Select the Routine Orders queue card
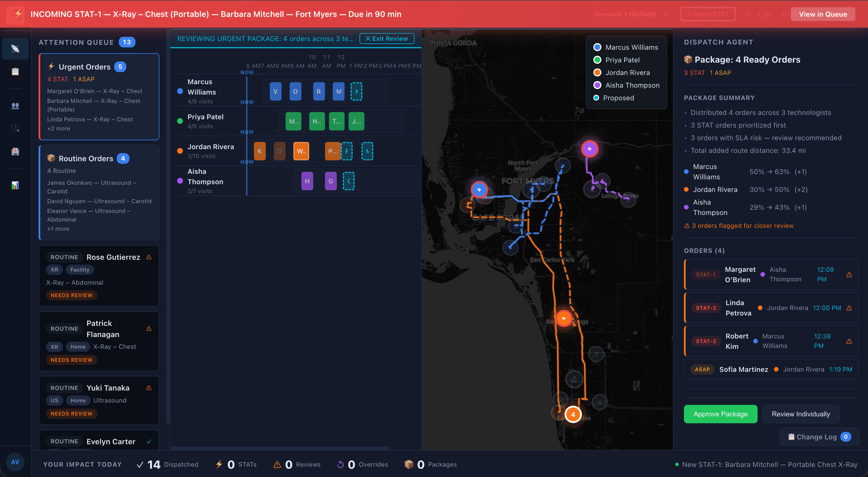Screen dimensions: 868x477 [99, 193]
